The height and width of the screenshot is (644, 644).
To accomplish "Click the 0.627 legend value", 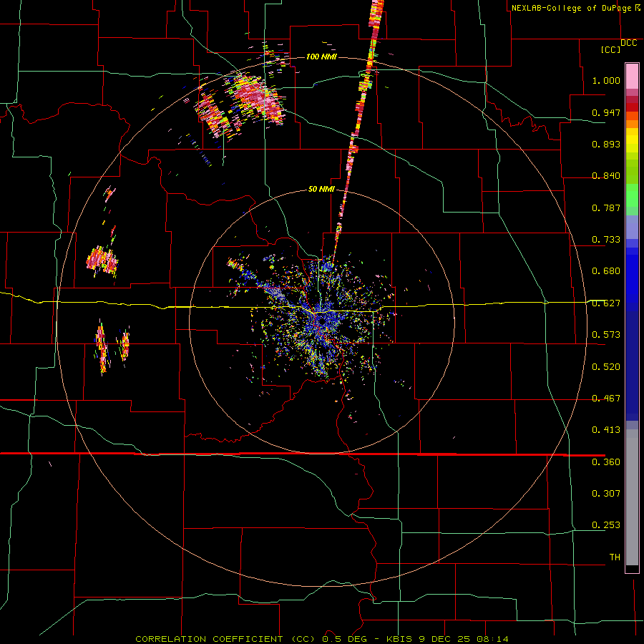I will [x=606, y=303].
